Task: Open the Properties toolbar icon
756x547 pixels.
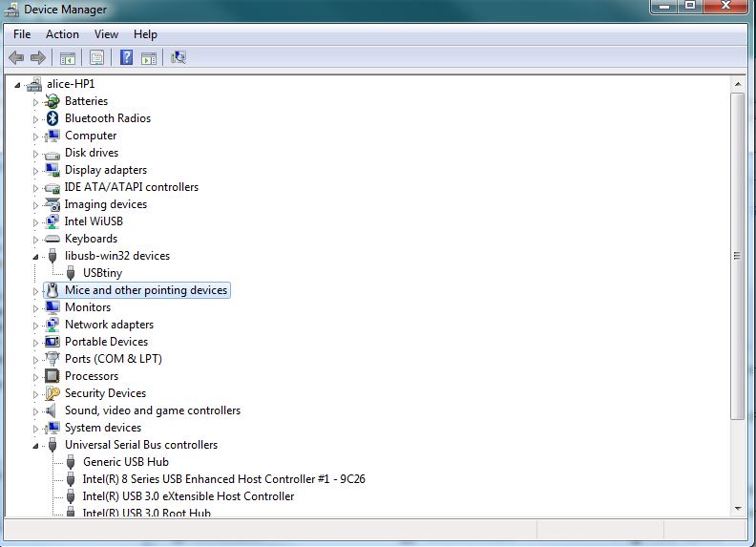Action: (x=96, y=58)
